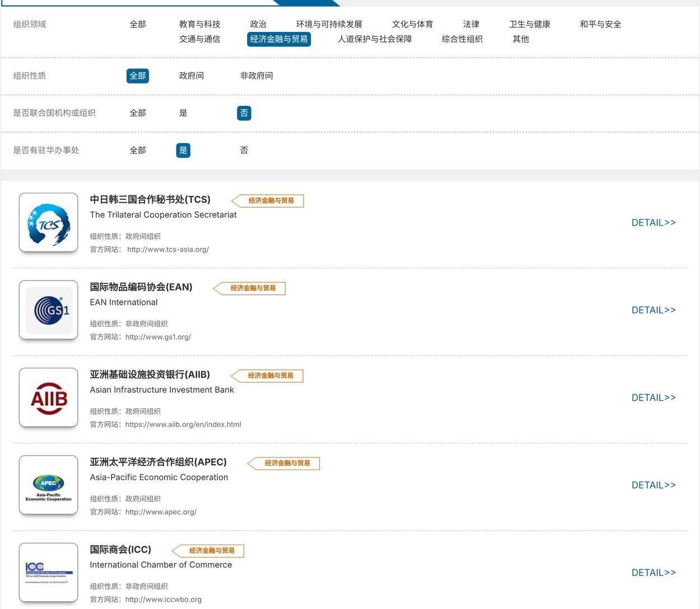The width and height of the screenshot is (700, 609).
Task: Click 组织性质：政府间组织 under AIIB
Action: coord(125,411)
